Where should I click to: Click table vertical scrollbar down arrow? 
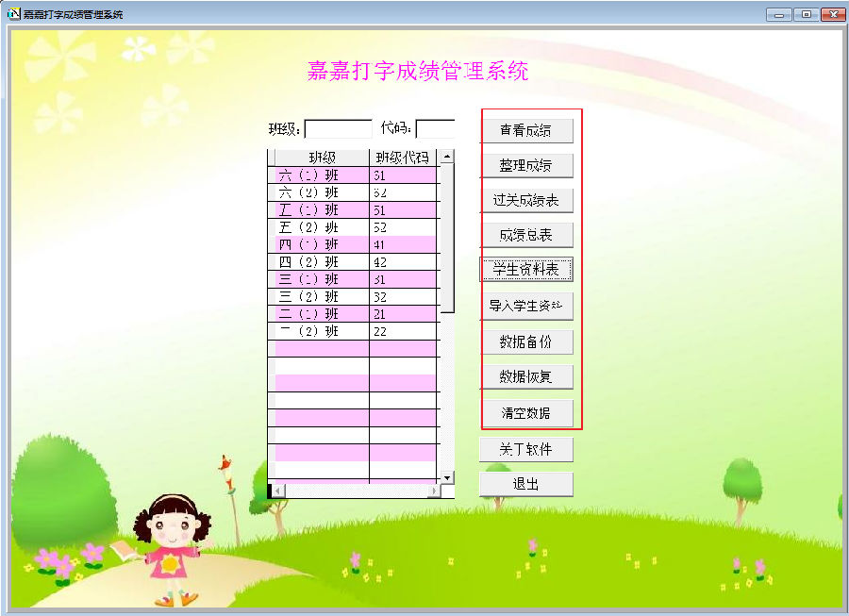pos(447,477)
